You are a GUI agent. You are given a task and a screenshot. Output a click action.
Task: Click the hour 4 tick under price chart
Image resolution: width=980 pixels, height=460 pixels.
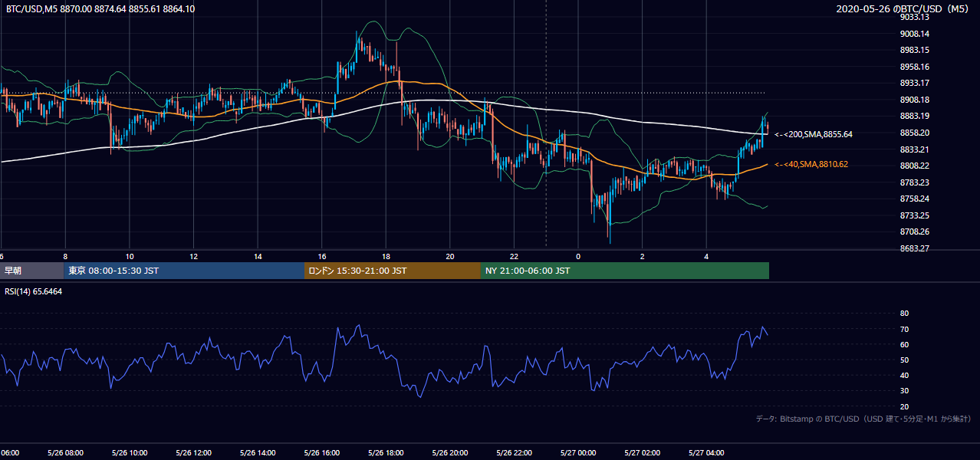pos(706,256)
